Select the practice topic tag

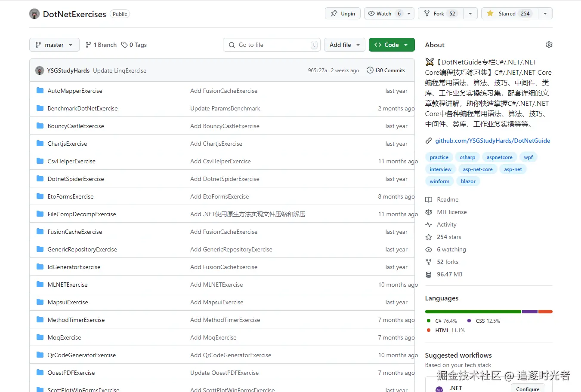point(439,157)
